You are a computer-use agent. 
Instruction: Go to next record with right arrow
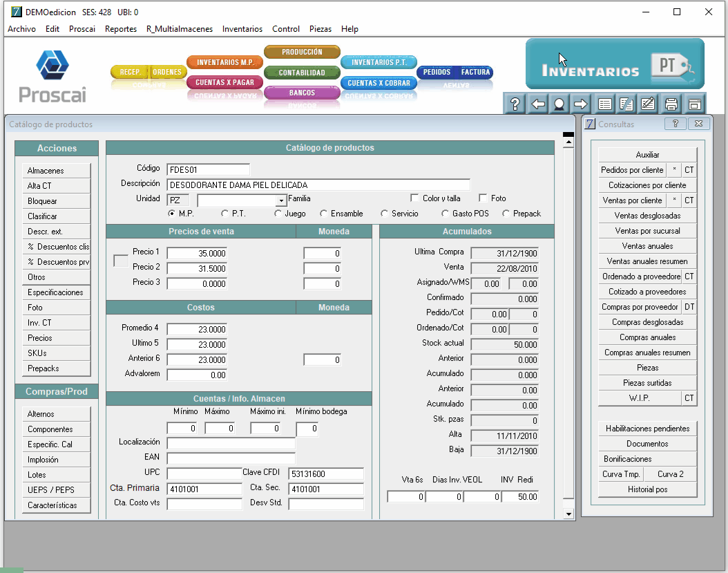(580, 104)
